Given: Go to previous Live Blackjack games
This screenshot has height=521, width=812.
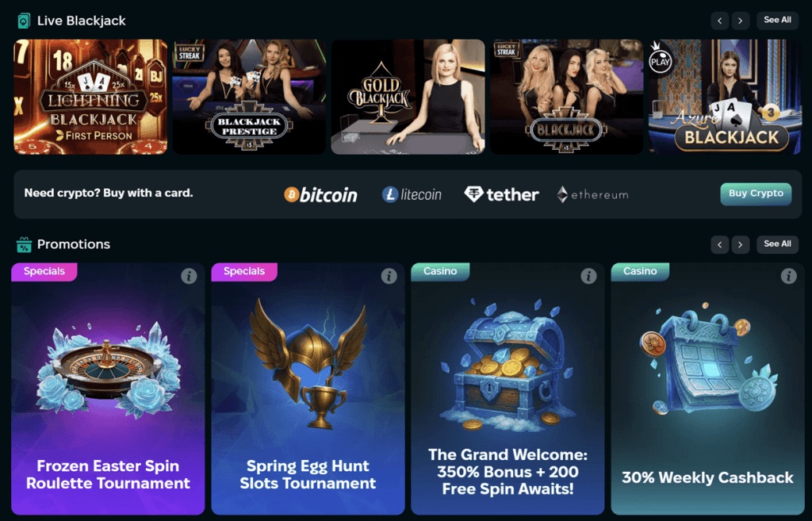Looking at the screenshot, I should [x=720, y=21].
